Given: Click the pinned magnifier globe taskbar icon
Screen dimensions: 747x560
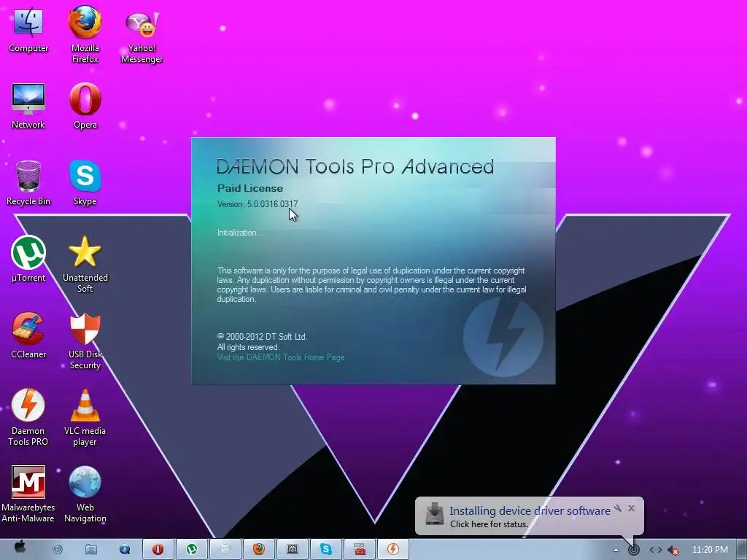Looking at the screenshot, I should point(125,550).
